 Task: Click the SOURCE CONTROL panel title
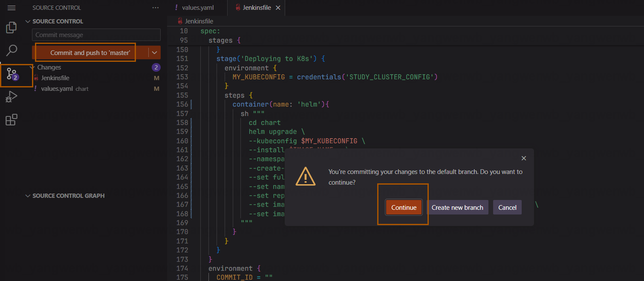(x=57, y=8)
